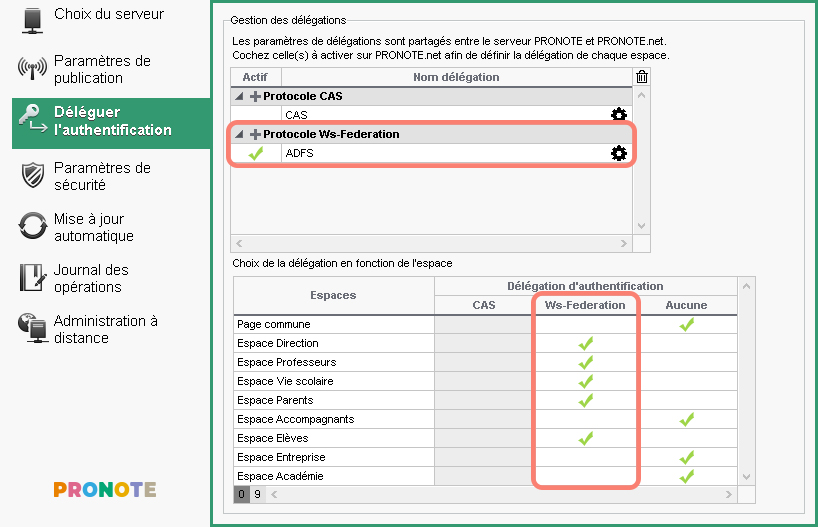Click the automatic update refresh icon
The image size is (818, 527).
point(32,226)
